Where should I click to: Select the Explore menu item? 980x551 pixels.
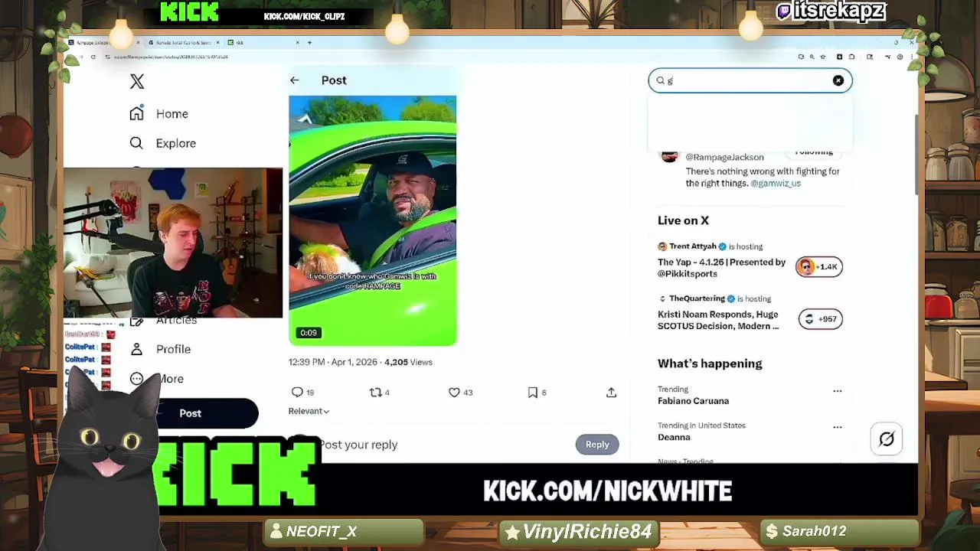176,143
